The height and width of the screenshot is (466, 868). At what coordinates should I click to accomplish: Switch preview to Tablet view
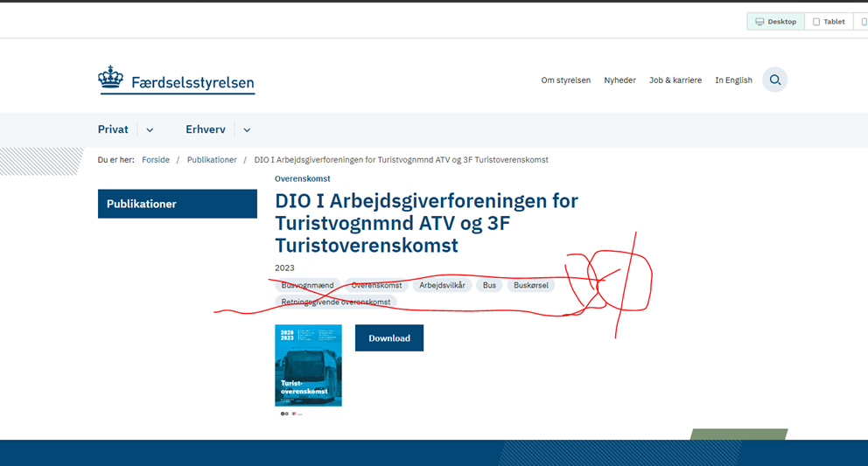point(828,22)
